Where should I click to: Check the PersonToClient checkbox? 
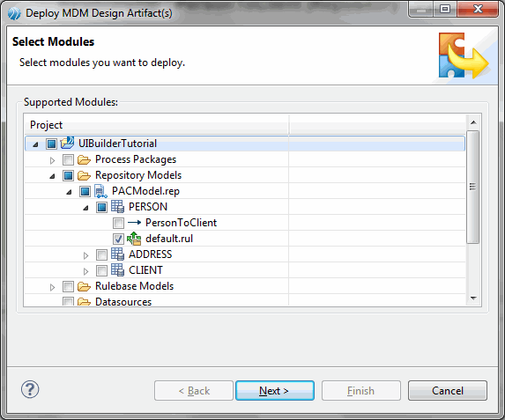pyautogui.click(x=118, y=223)
